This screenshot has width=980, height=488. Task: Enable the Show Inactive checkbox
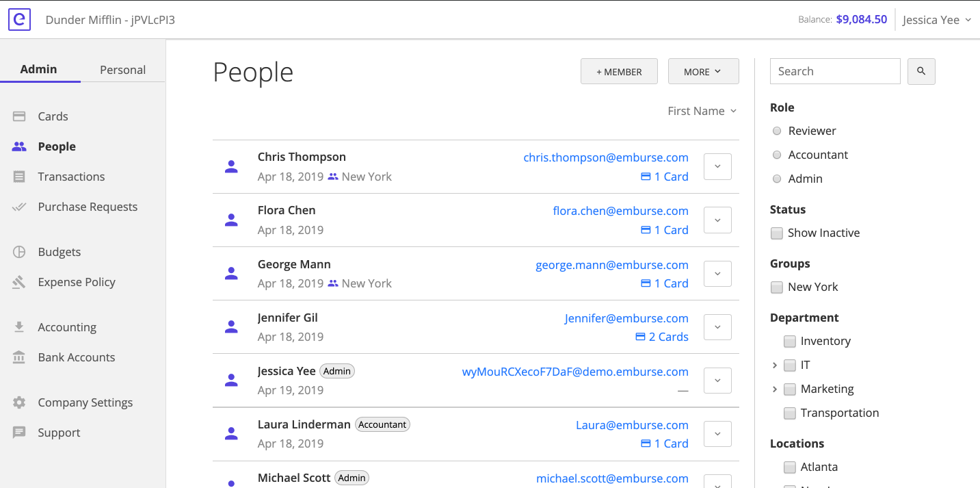click(777, 233)
